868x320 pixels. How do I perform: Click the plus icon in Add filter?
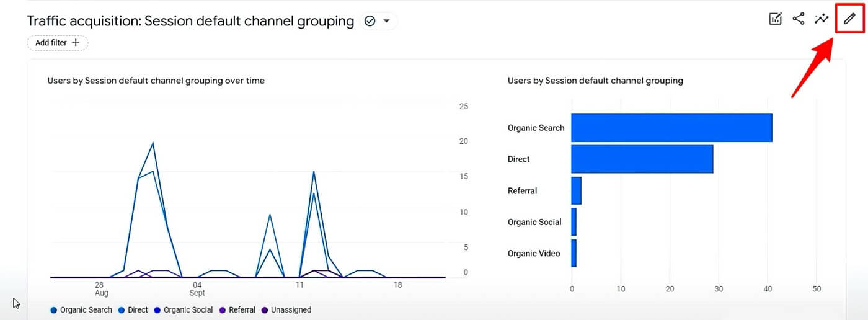[76, 43]
